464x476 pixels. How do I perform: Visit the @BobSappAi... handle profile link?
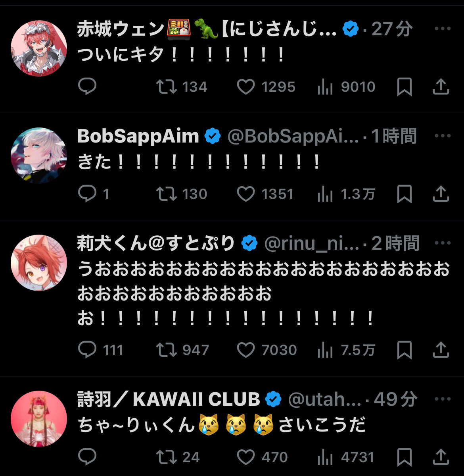[x=293, y=136]
